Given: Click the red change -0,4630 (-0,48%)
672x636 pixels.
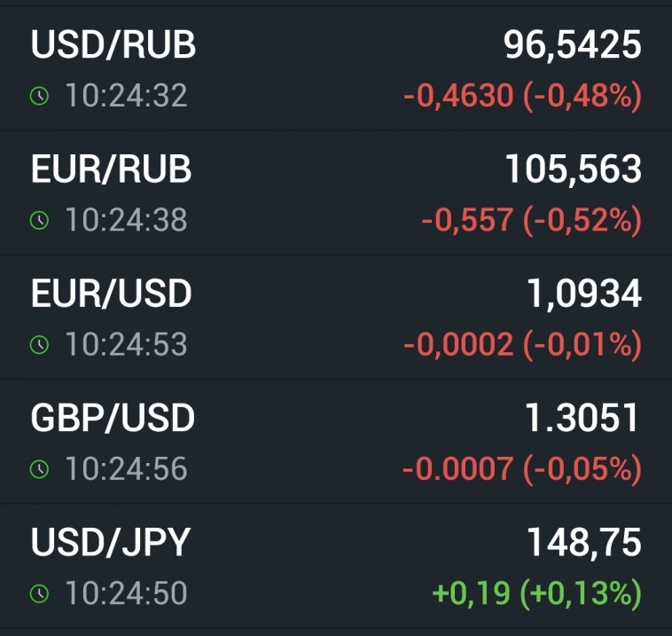Looking at the screenshot, I should 522,96.
